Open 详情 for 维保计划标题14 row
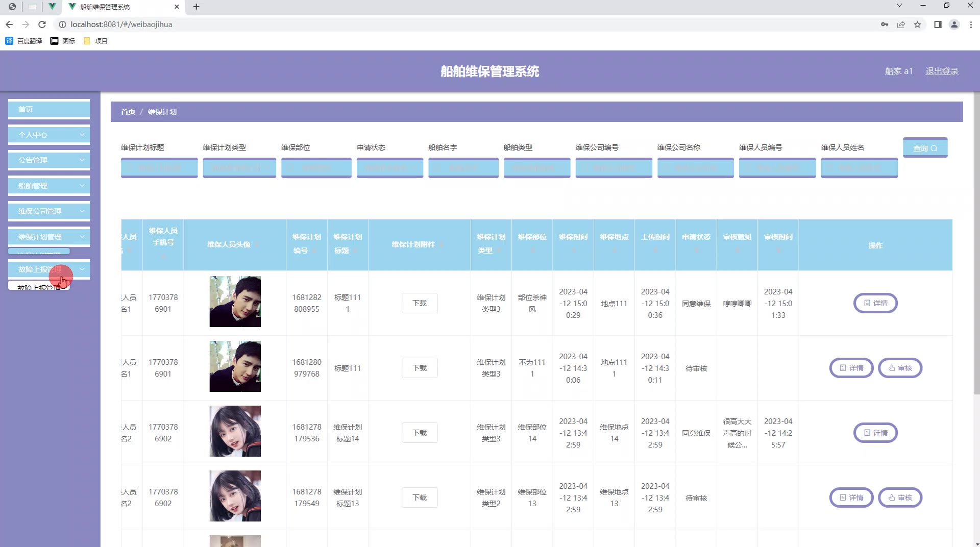The width and height of the screenshot is (980, 547). pyautogui.click(x=875, y=433)
